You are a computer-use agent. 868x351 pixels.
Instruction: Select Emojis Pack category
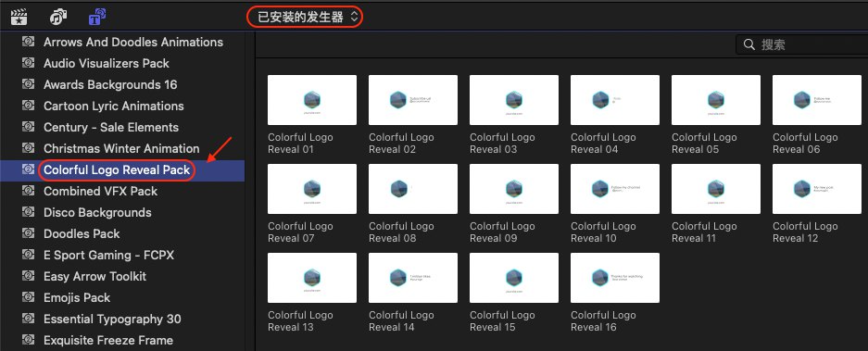(x=77, y=298)
